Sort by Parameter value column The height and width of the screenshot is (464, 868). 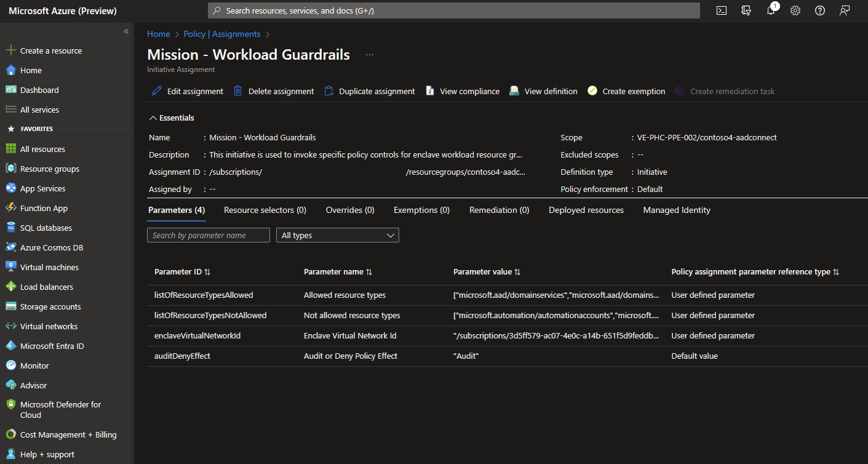pyautogui.click(x=487, y=272)
